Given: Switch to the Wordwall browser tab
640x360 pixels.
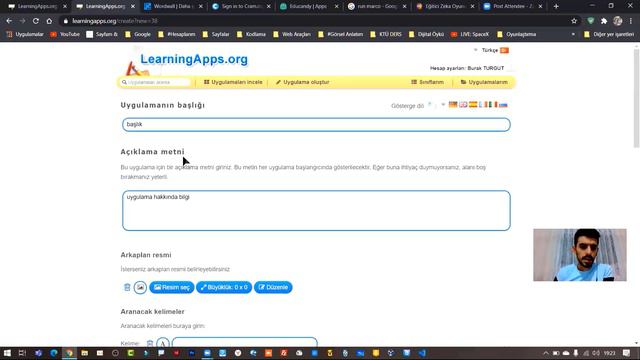Looking at the screenshot, I should [173, 7].
